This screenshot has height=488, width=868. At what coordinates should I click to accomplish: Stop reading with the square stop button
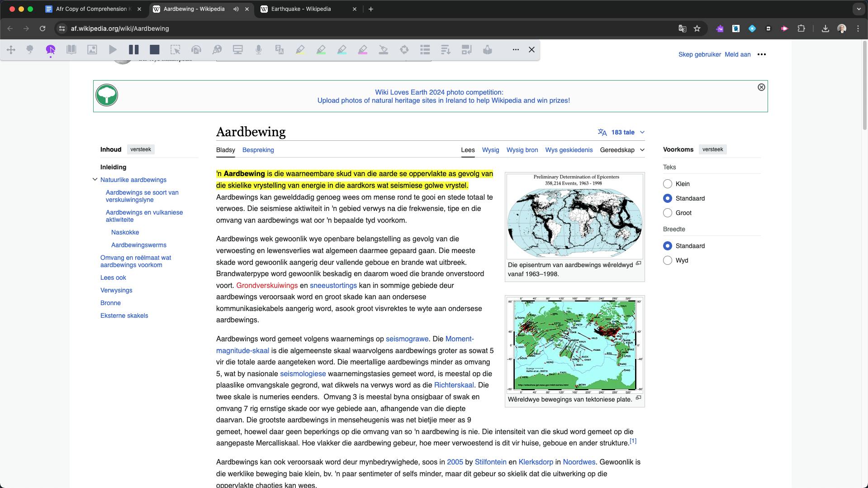(155, 50)
